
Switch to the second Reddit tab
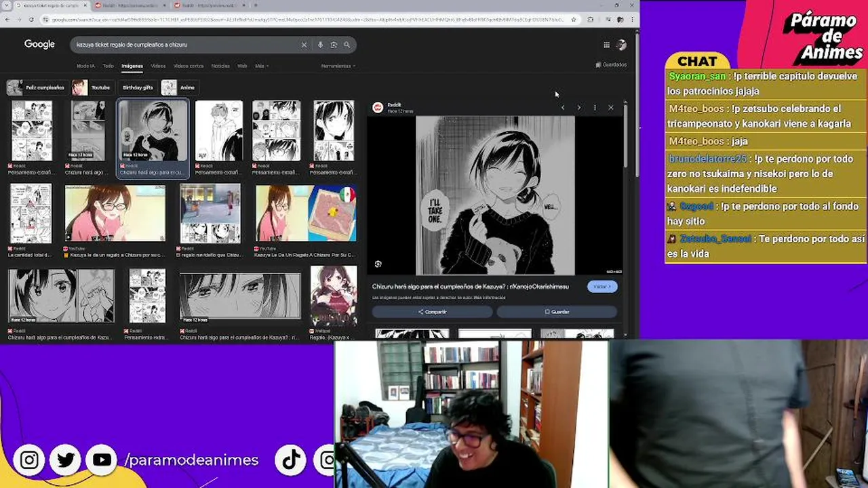tap(129, 5)
